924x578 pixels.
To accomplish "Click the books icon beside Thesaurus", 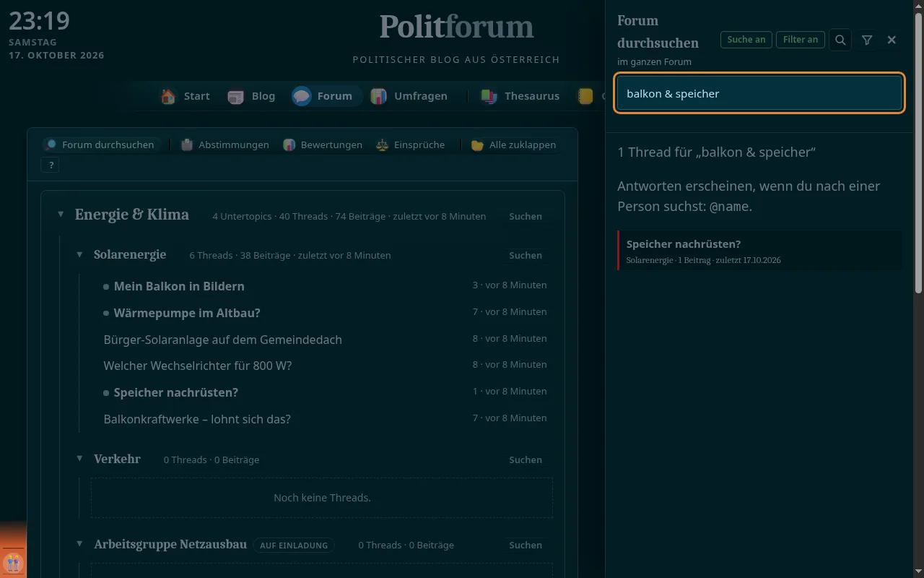I will (x=489, y=96).
